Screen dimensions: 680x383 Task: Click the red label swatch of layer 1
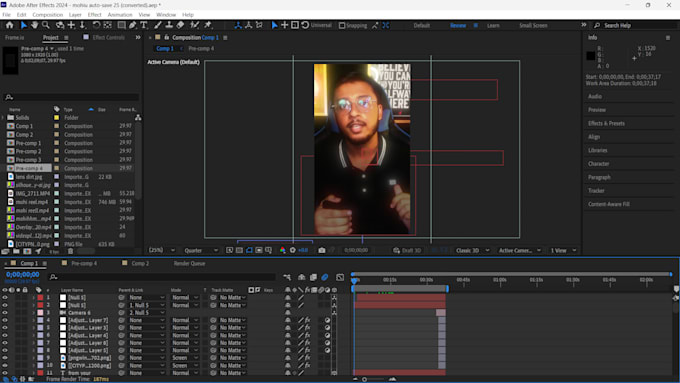pyautogui.click(x=40, y=298)
